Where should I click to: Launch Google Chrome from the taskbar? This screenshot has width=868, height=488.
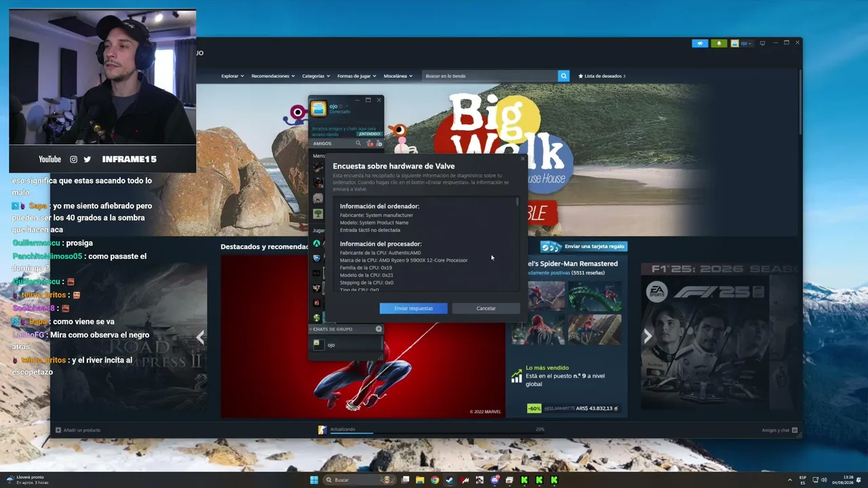(x=435, y=480)
